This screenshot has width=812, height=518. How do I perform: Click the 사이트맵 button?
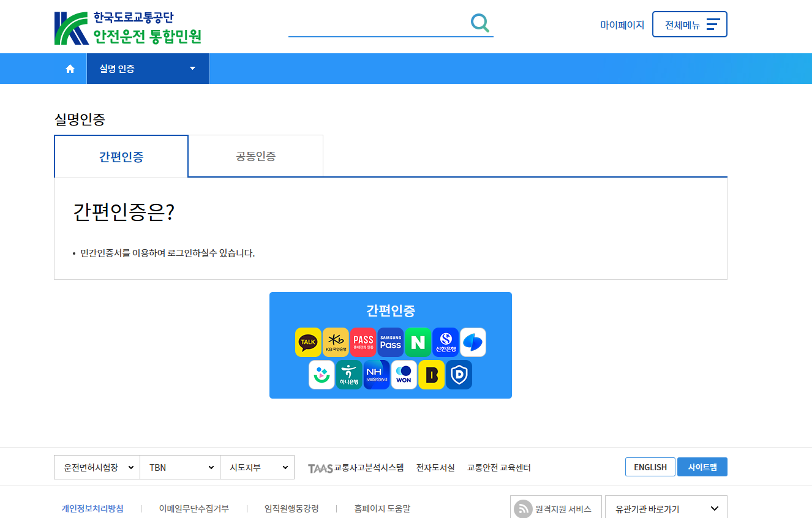coord(702,467)
